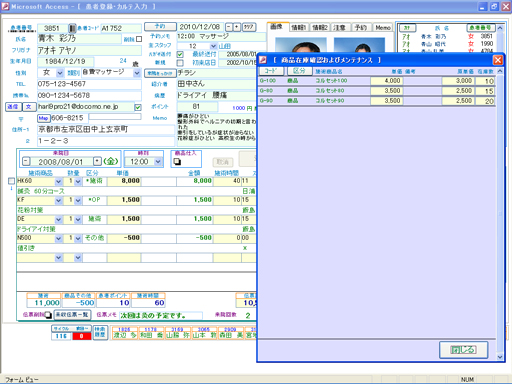Click the barcode icon beside patient number 3851

point(72,28)
